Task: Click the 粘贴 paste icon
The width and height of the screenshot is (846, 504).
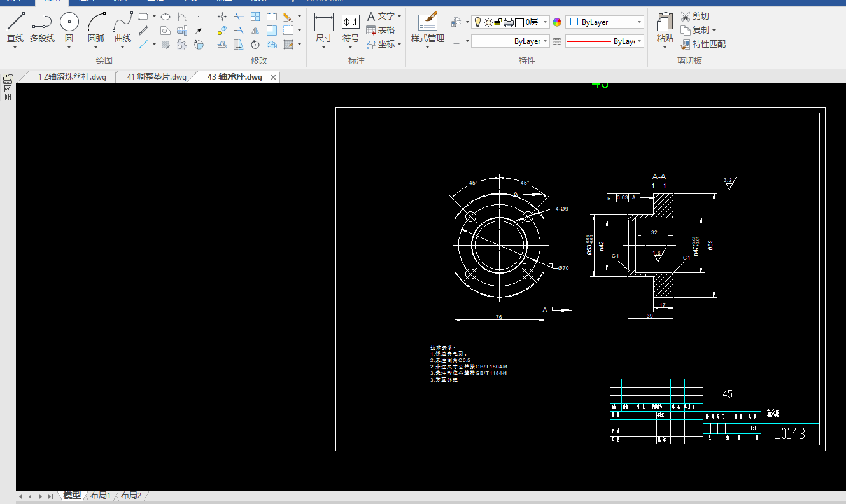Action: [x=665, y=23]
